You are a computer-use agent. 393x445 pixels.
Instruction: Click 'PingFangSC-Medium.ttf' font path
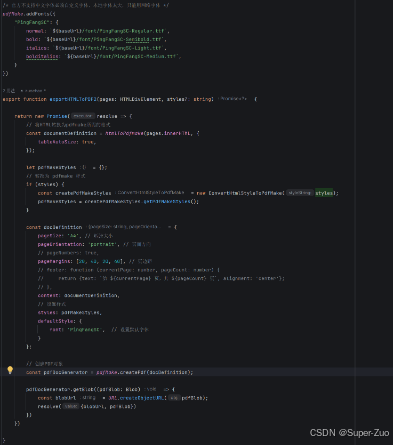coord(144,56)
